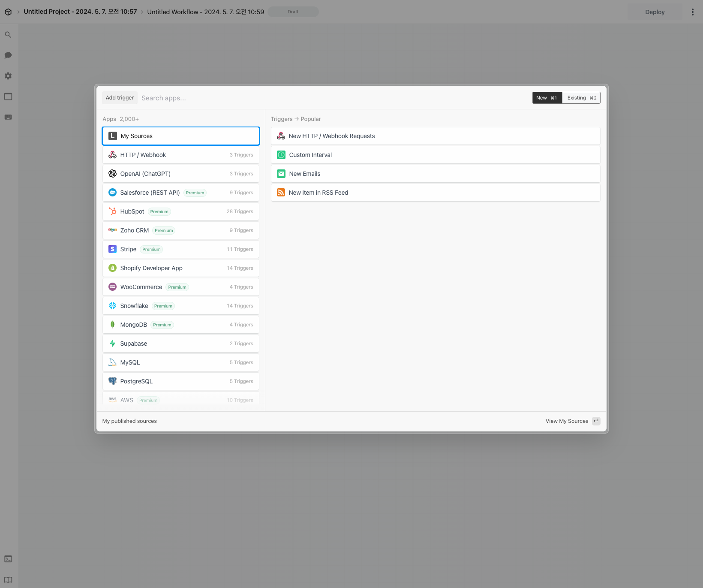
Task: Click the 'Apps 2,000+' header text
Action: coord(120,119)
